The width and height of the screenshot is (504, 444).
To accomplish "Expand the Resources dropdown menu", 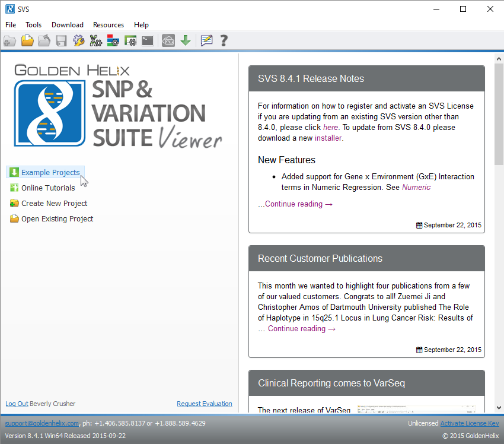I will tap(109, 25).
